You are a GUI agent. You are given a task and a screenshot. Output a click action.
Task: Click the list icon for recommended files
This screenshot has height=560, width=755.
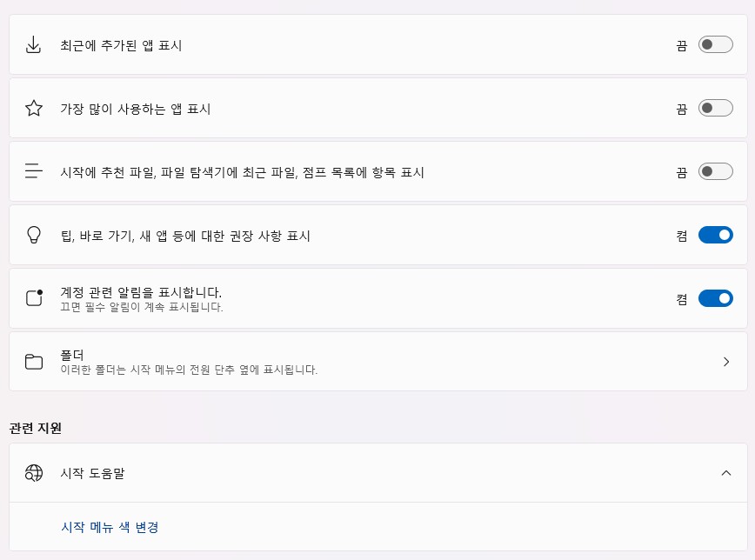coord(34,172)
